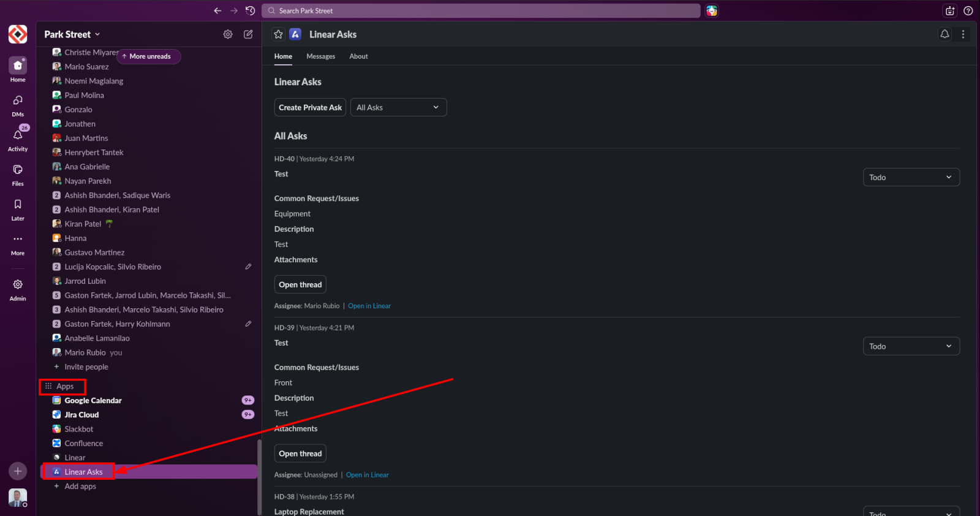Open the DM with Juan Martins
Screen dimensions: 980x516
coord(148,138)
